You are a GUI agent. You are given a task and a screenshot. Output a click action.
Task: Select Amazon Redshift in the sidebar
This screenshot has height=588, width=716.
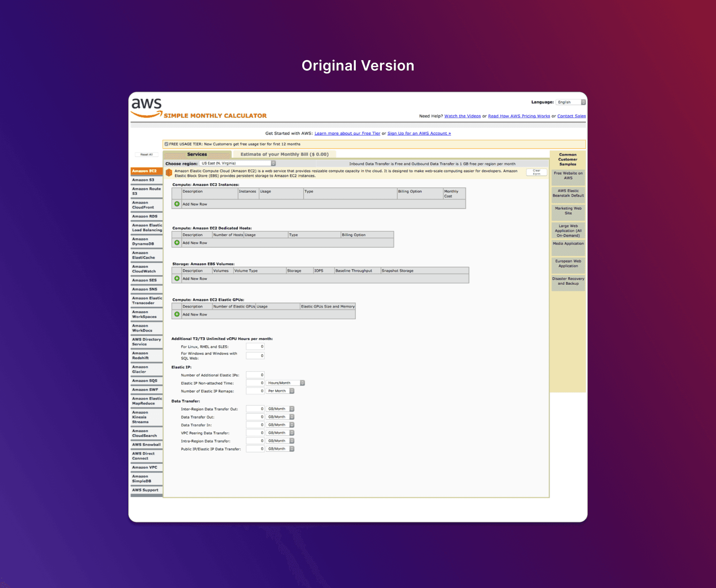147,355
